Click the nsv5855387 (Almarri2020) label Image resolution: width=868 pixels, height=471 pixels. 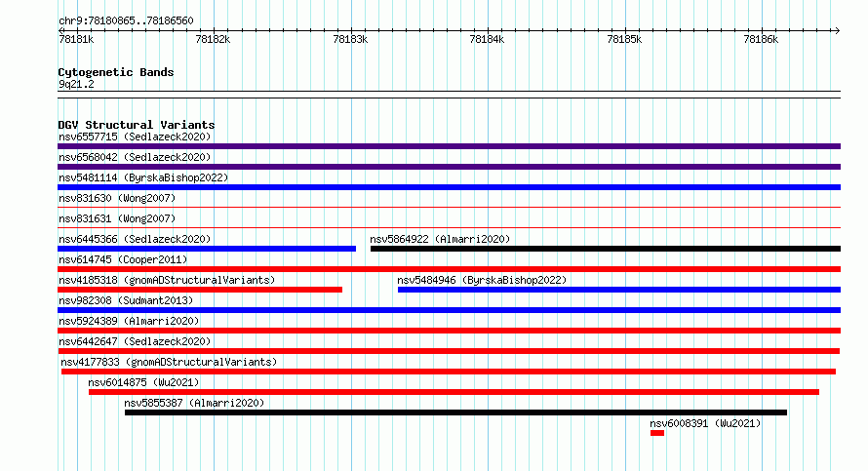194,403
